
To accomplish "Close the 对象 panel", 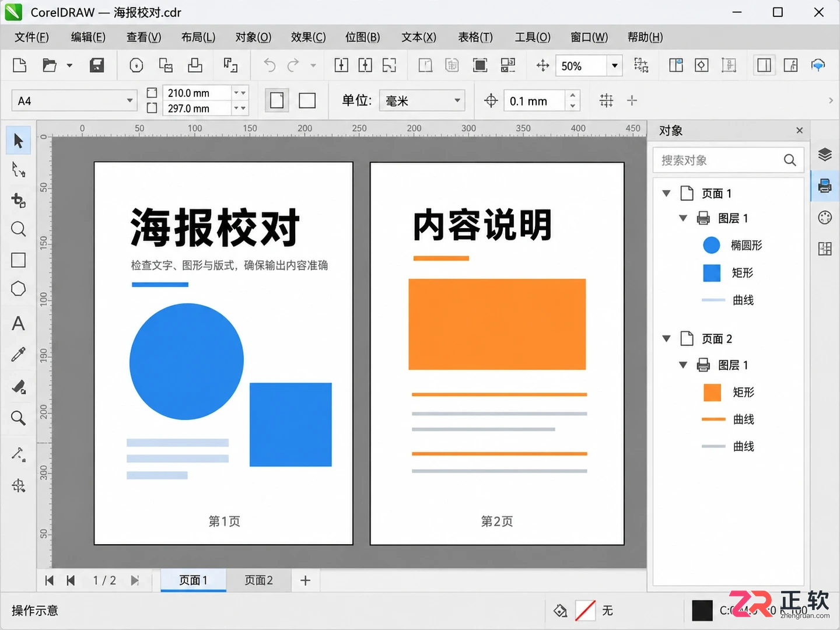I will pos(800,131).
